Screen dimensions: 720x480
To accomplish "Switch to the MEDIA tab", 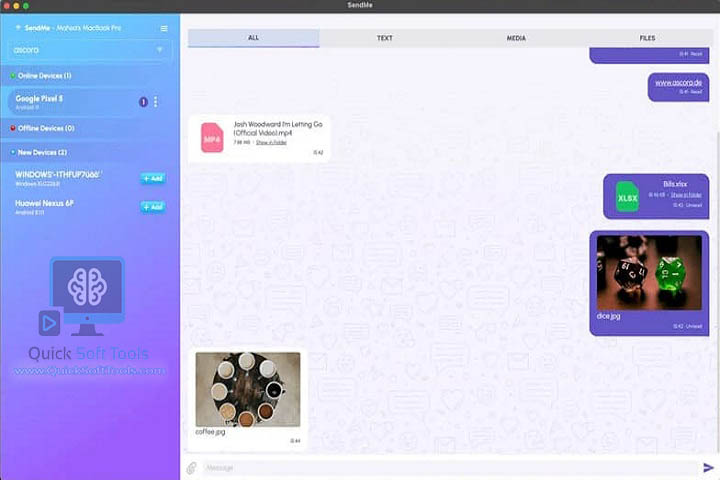I will pos(516,38).
